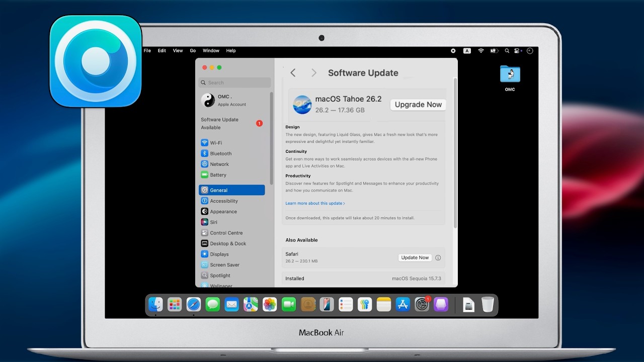Launch App Store from the Dock

[403, 304]
